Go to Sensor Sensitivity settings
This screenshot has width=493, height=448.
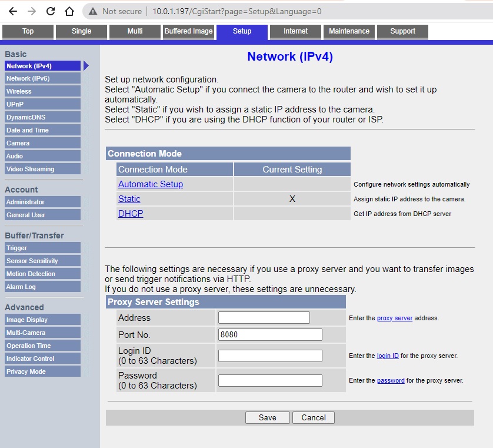tap(43, 261)
